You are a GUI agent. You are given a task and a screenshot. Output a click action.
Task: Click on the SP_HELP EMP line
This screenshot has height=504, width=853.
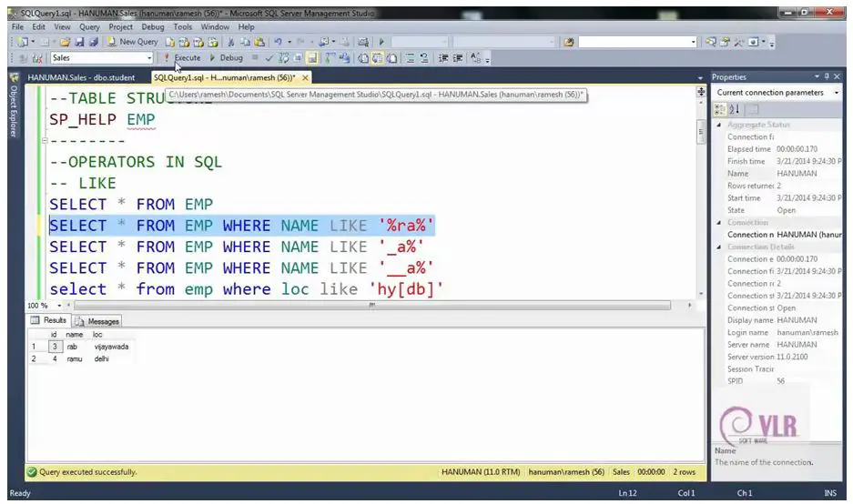[102, 119]
